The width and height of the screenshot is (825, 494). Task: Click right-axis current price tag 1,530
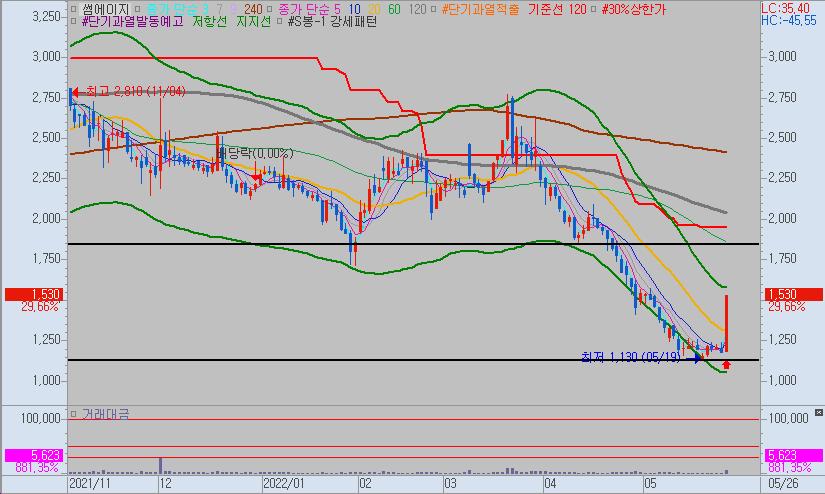click(793, 295)
